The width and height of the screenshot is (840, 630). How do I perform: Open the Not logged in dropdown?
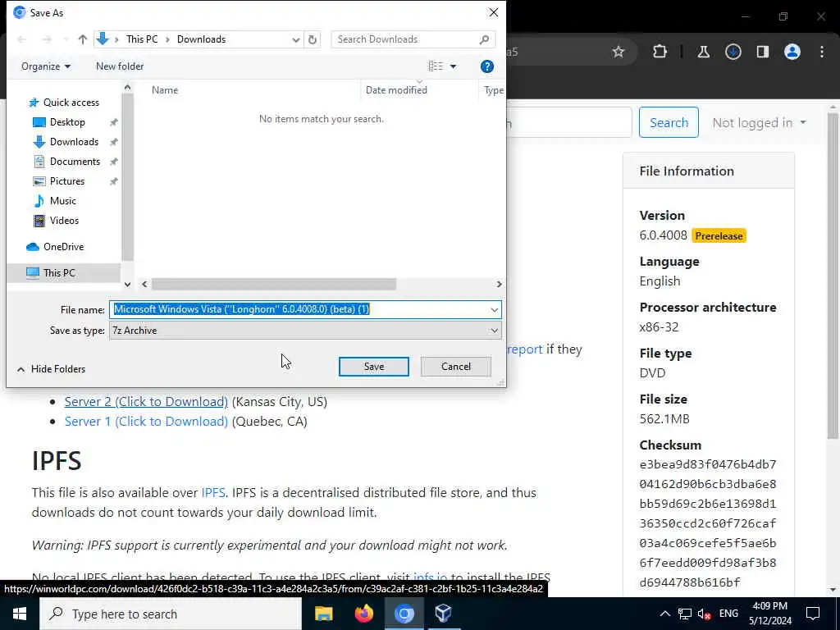759,123
